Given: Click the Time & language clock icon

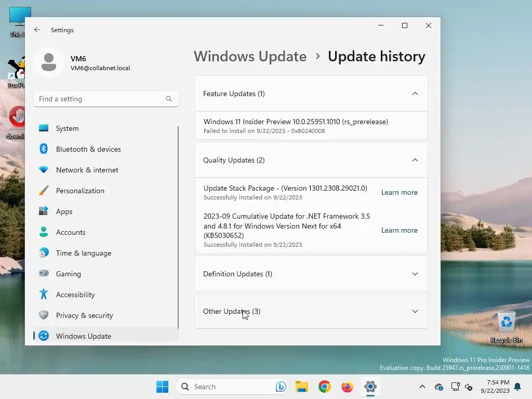Looking at the screenshot, I should pyautogui.click(x=44, y=253).
